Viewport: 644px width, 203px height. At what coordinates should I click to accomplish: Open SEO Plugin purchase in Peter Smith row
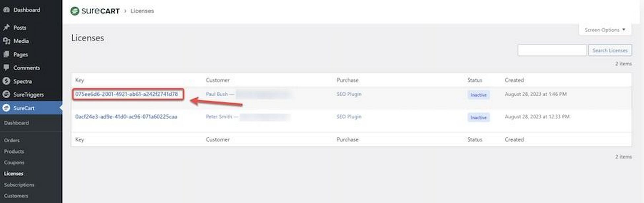[x=349, y=117]
